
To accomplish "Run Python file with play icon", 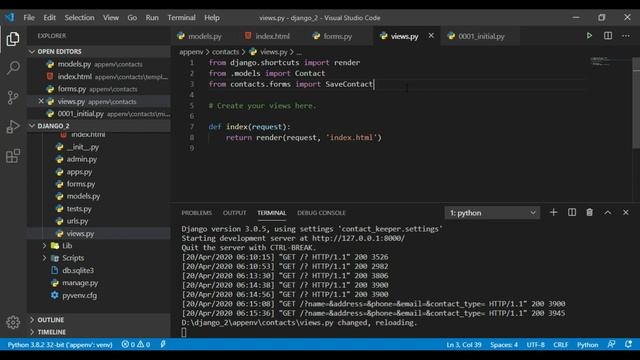I will point(589,36).
